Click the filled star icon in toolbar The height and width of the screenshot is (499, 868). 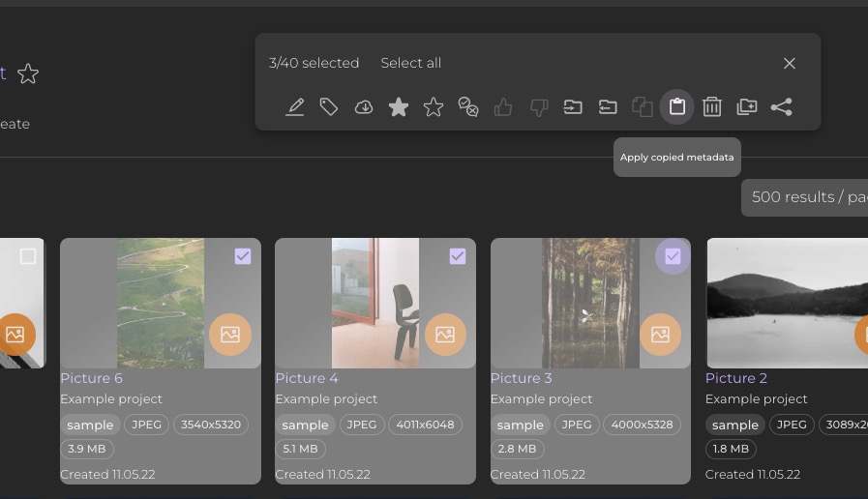(399, 107)
